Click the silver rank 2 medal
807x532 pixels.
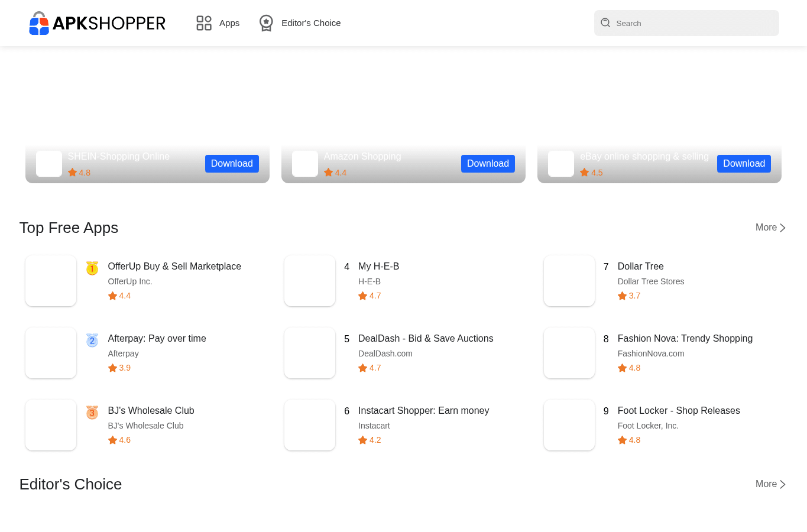(92, 340)
